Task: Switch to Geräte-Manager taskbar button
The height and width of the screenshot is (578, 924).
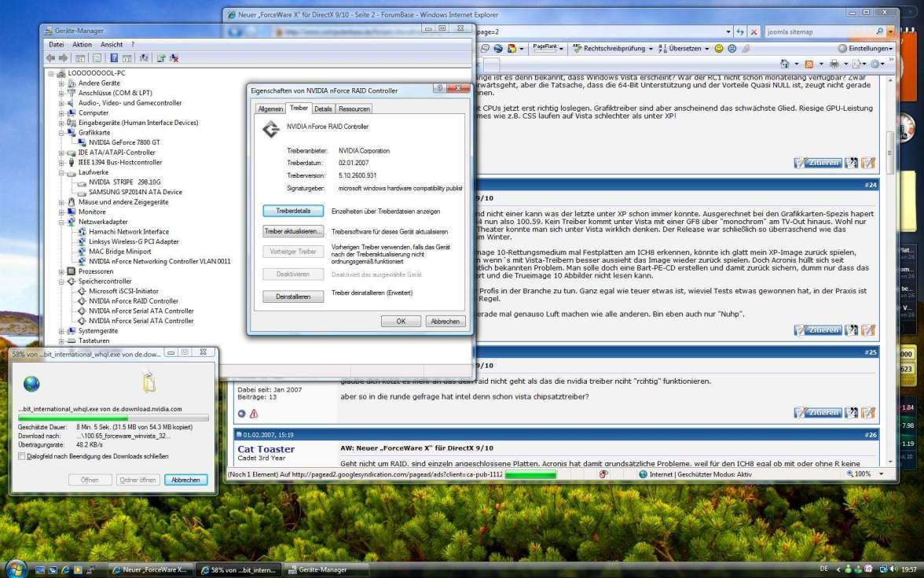Action: [x=327, y=569]
